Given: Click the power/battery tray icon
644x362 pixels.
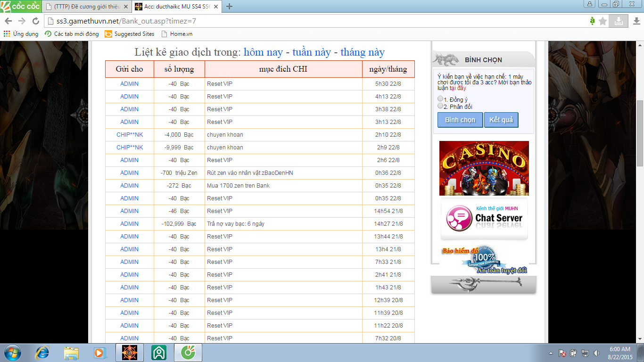Looking at the screenshot, I should click(x=574, y=353).
